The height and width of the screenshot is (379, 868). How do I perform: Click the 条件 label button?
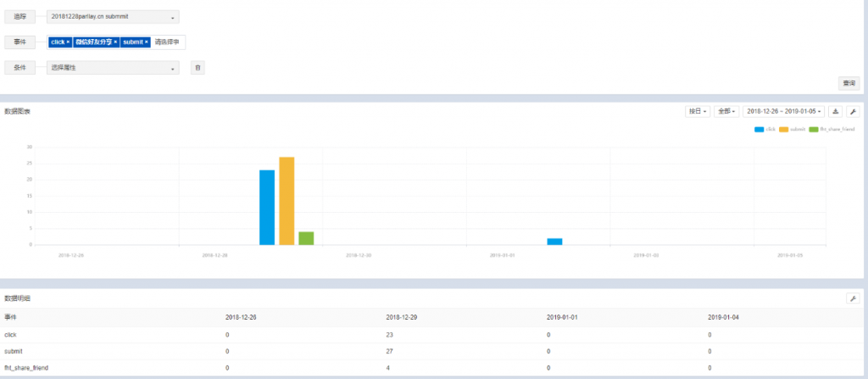coord(20,68)
